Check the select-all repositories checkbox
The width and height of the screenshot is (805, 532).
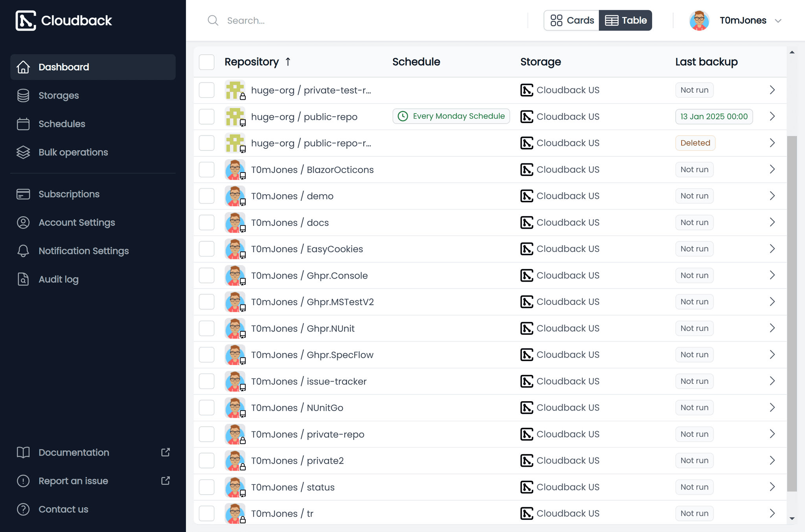click(206, 62)
